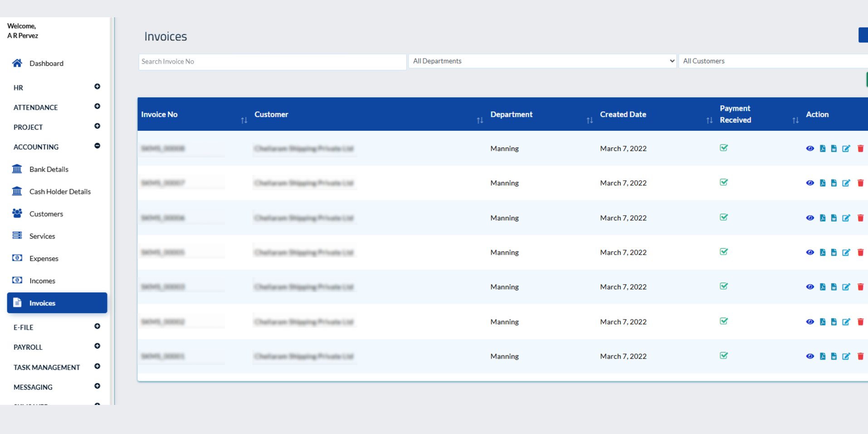Toggle payment received on third invoice row
The image size is (868, 434).
724,217
